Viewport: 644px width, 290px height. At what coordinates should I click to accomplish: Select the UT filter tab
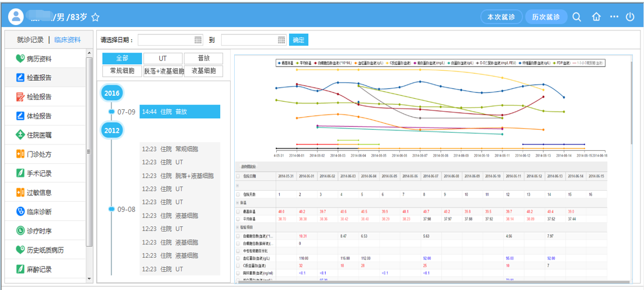coord(163,58)
